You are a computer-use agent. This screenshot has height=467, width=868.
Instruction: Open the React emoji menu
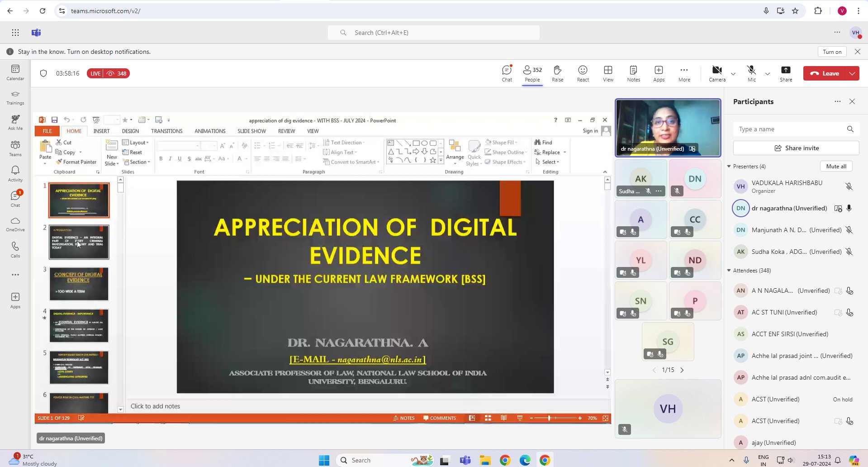coord(583,73)
